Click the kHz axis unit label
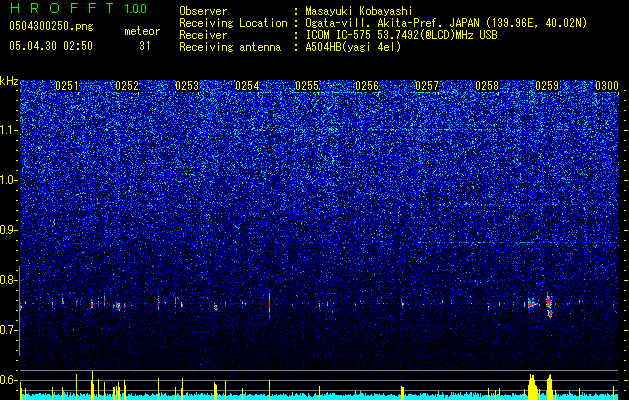This screenshot has width=629, height=400. coord(9,81)
